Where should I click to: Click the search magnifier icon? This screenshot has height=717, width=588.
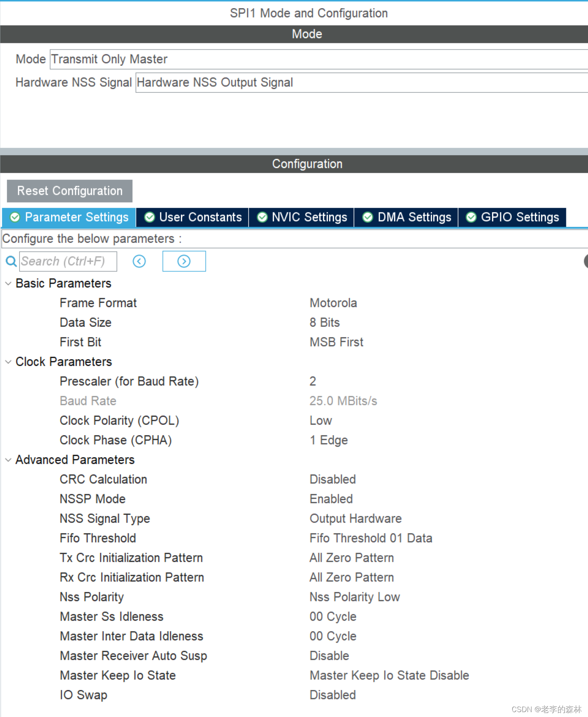coord(11,261)
